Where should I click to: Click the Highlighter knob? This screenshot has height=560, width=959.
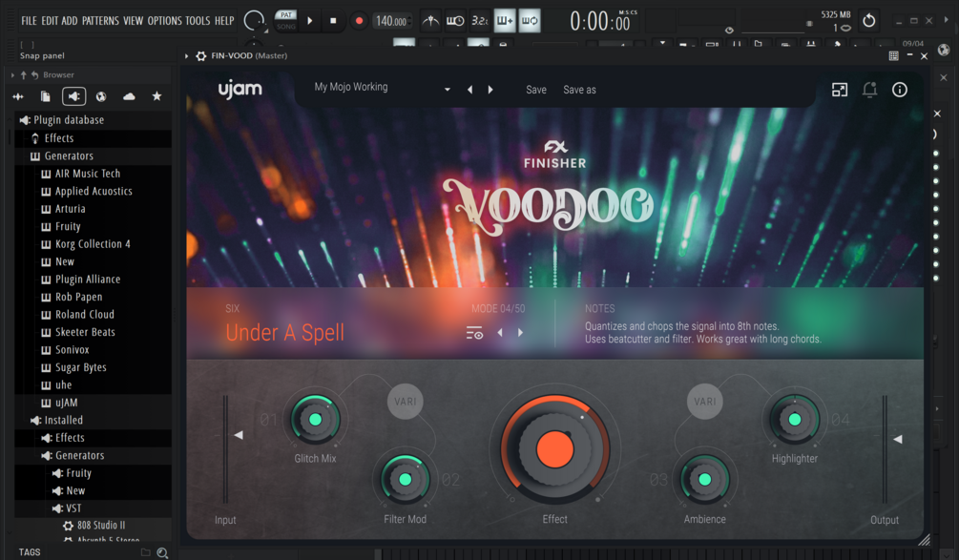pos(795,420)
